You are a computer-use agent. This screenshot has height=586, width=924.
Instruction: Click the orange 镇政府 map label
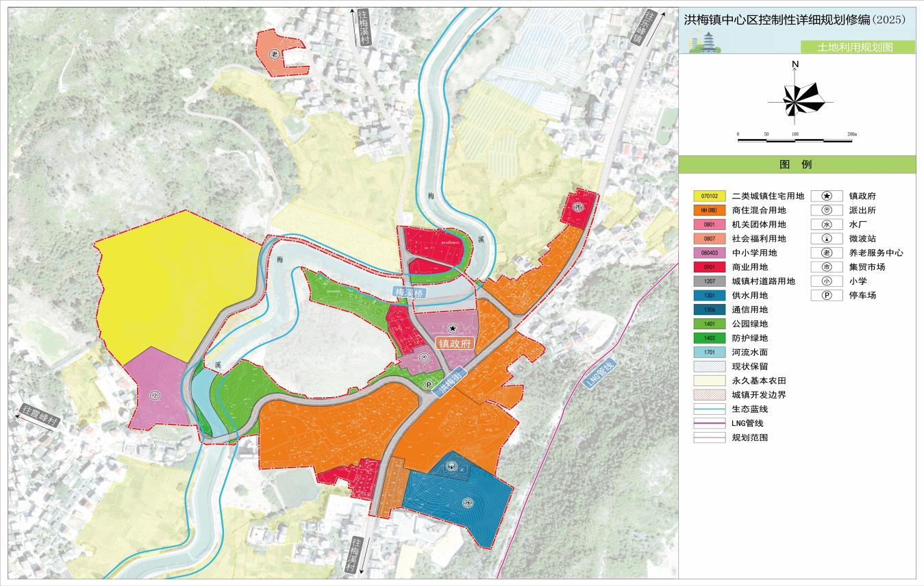(455, 344)
